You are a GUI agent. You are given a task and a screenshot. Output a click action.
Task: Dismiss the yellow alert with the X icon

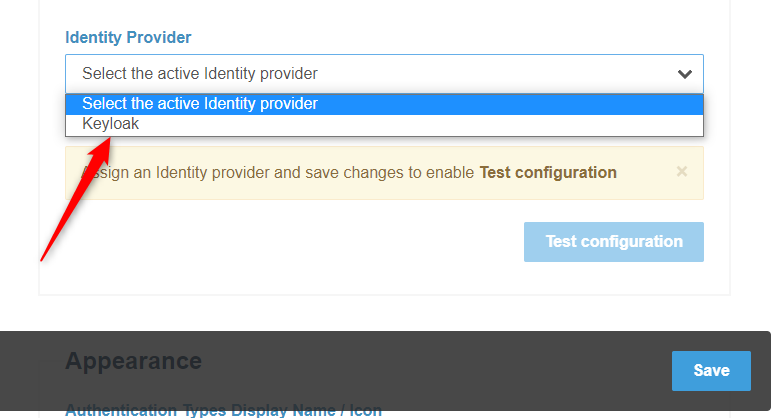[682, 171]
